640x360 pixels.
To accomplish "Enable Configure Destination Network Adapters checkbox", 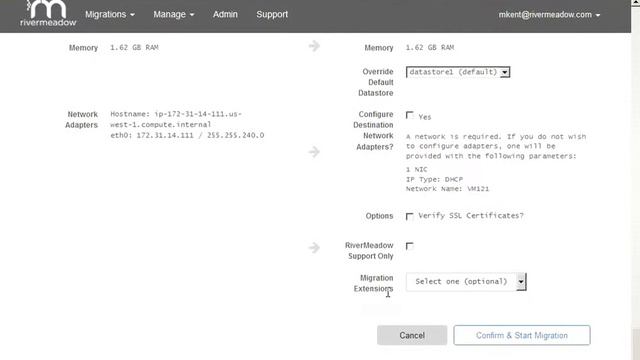I will [409, 116].
